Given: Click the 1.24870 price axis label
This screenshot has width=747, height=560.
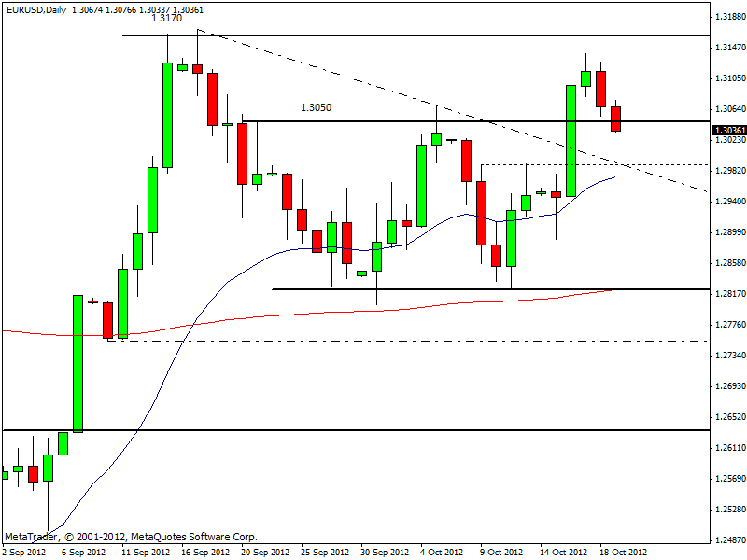Looking at the screenshot, I should click(728, 540).
